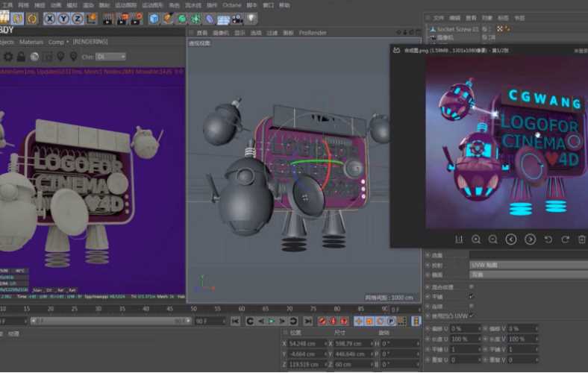Screen dimensions: 588x373
Task: Open Octane settings gear icon
Action: (8, 57)
